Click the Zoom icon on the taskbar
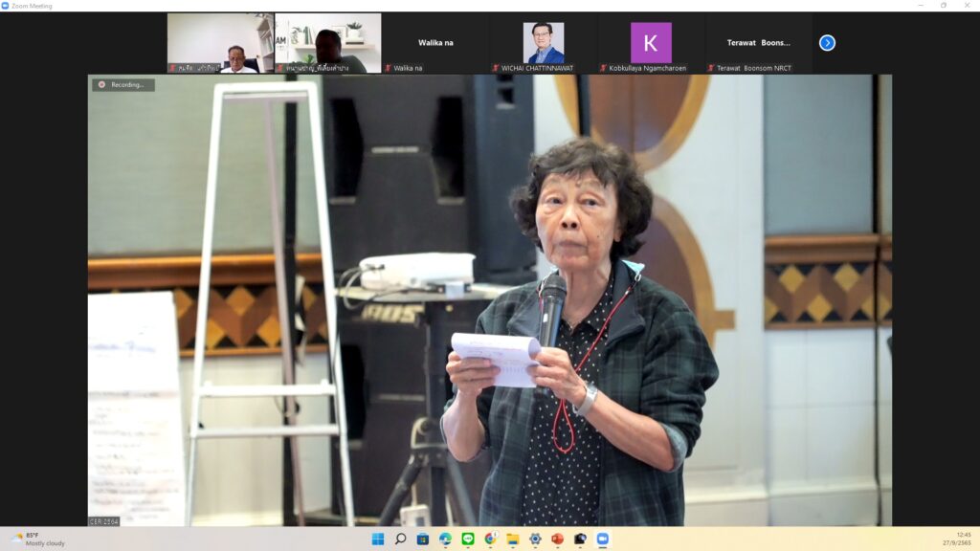This screenshot has height=551, width=980. [602, 539]
